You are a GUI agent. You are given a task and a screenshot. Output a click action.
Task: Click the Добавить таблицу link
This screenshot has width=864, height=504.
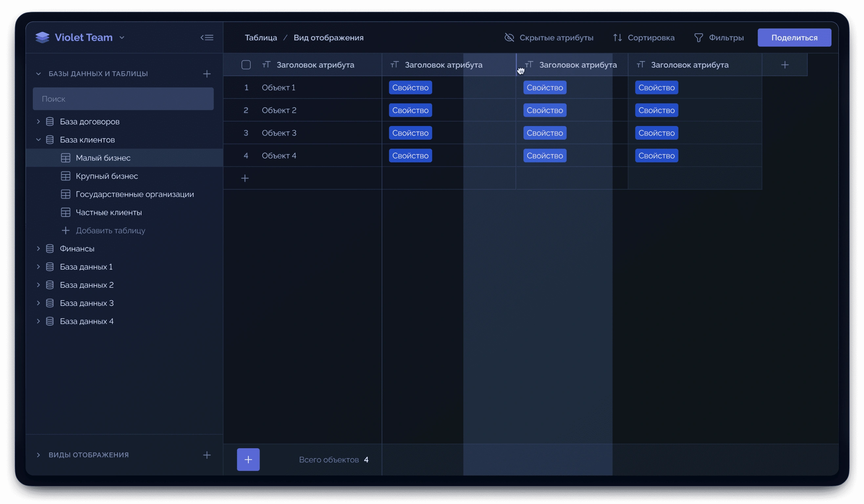point(110,230)
